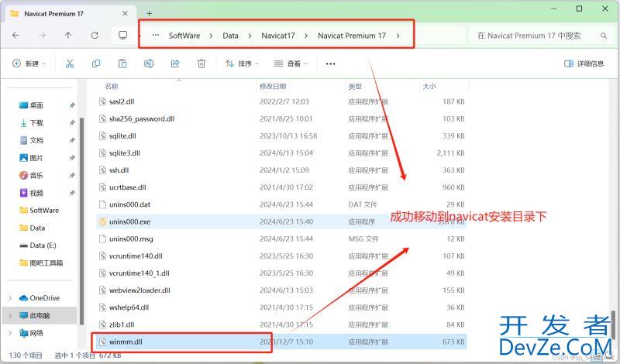The height and width of the screenshot is (364, 620).
Task: Open 图片 in the sidebar
Action: [36, 158]
